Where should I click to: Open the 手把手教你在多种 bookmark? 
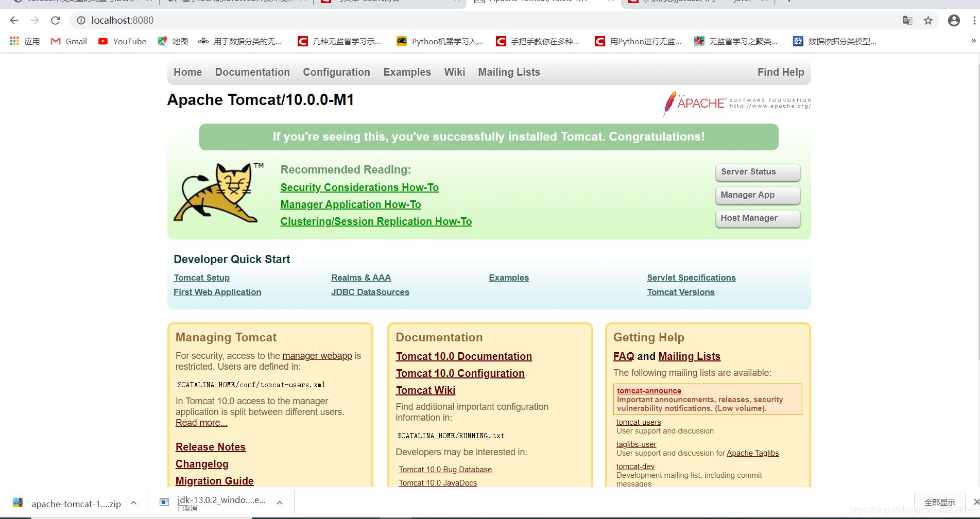coord(538,41)
